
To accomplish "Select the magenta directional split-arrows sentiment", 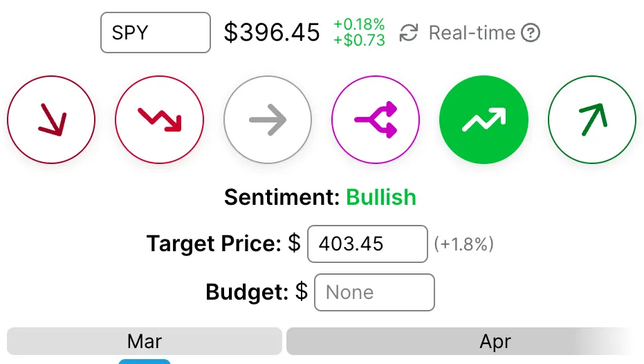I will tap(376, 120).
